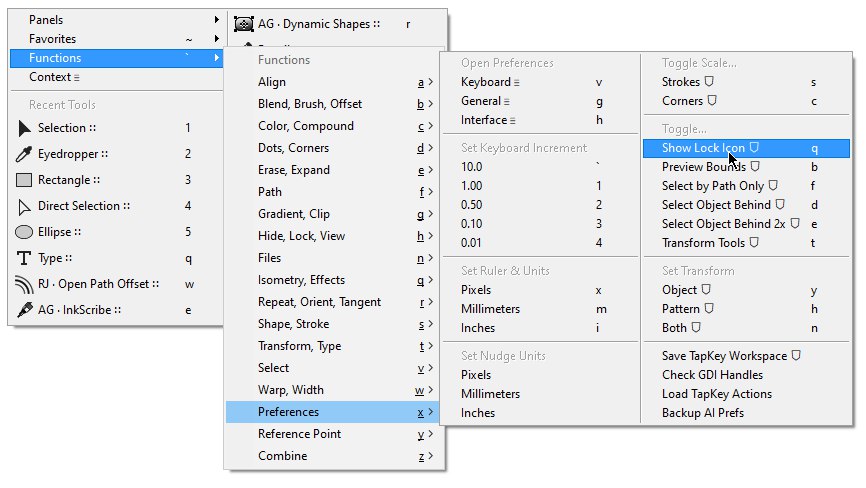This screenshot has height=488, width=866.
Task: Expand the Align functions submenu
Action: pyautogui.click(x=330, y=82)
